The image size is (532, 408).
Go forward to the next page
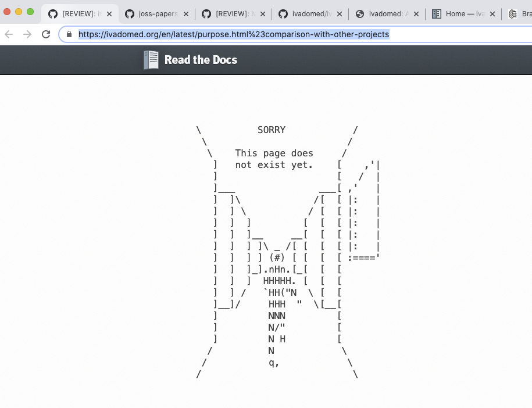27,34
